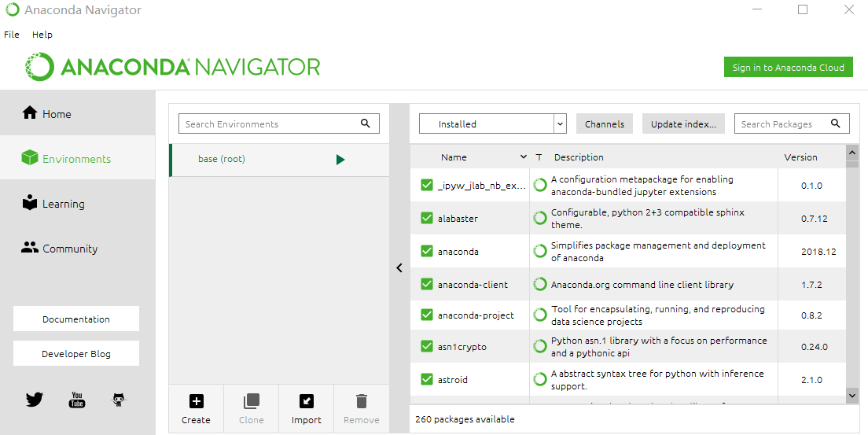The image size is (868, 435).
Task: Click the Remove environment trash icon
Action: coord(362,400)
